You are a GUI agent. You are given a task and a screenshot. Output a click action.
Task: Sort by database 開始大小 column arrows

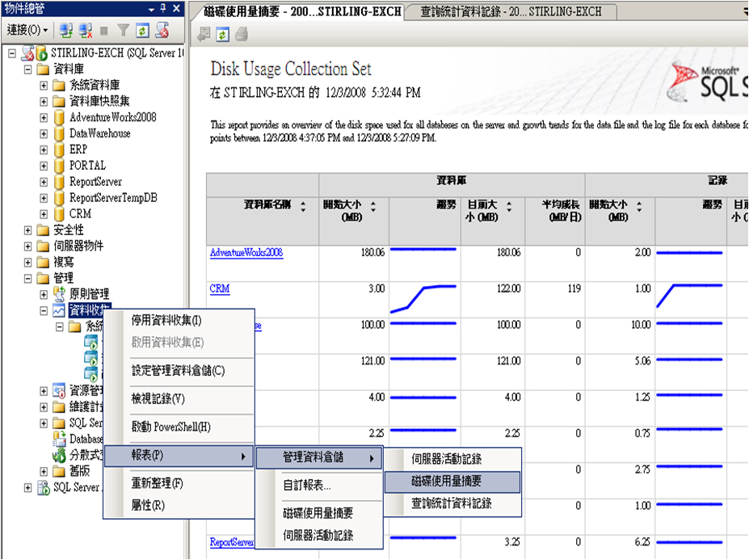pos(373,206)
